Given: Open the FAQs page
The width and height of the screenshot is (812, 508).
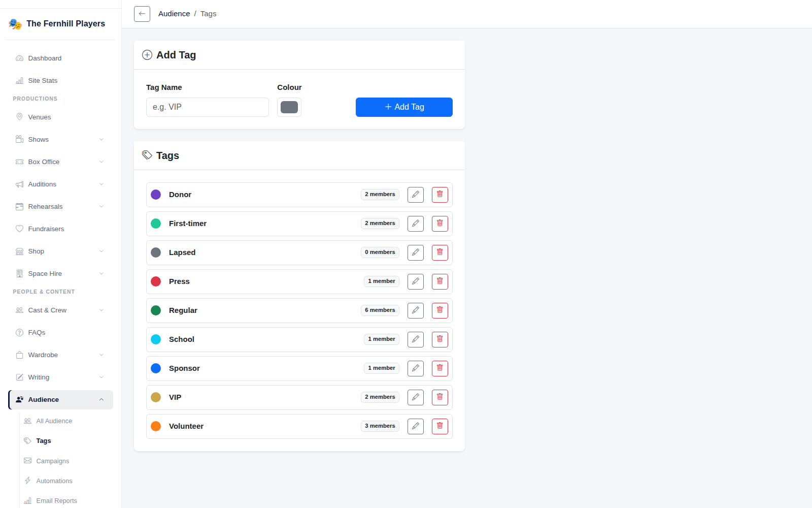Looking at the screenshot, I should 60,333.
